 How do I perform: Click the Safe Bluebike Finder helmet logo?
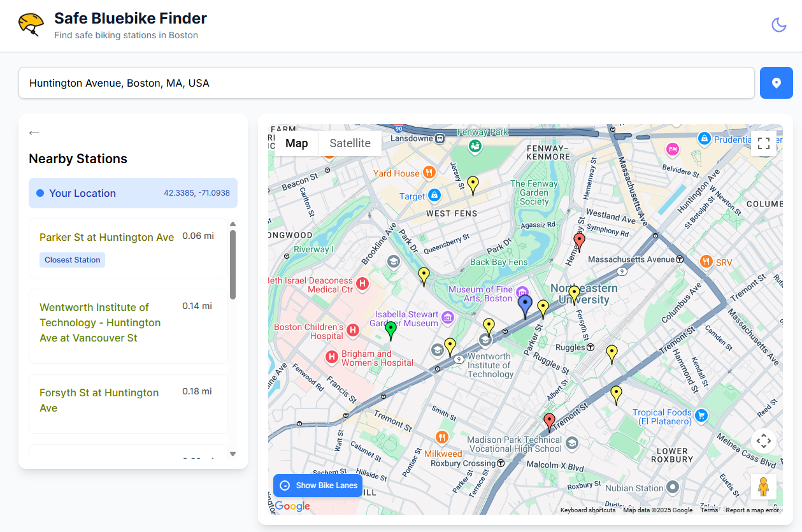[30, 24]
